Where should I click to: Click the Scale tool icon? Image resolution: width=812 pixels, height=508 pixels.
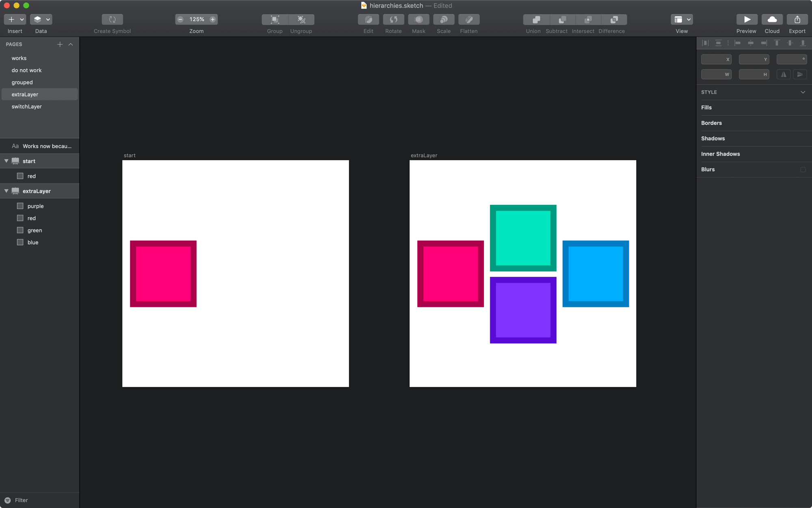(x=444, y=20)
